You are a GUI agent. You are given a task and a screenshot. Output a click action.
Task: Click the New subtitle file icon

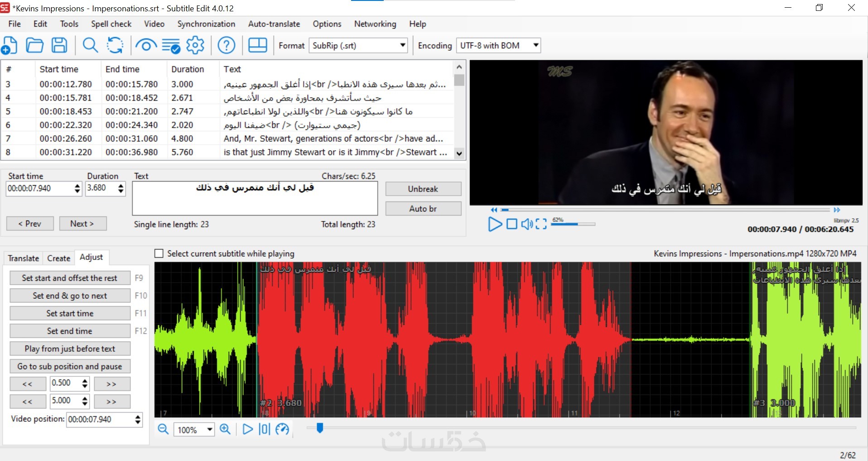[x=10, y=45]
